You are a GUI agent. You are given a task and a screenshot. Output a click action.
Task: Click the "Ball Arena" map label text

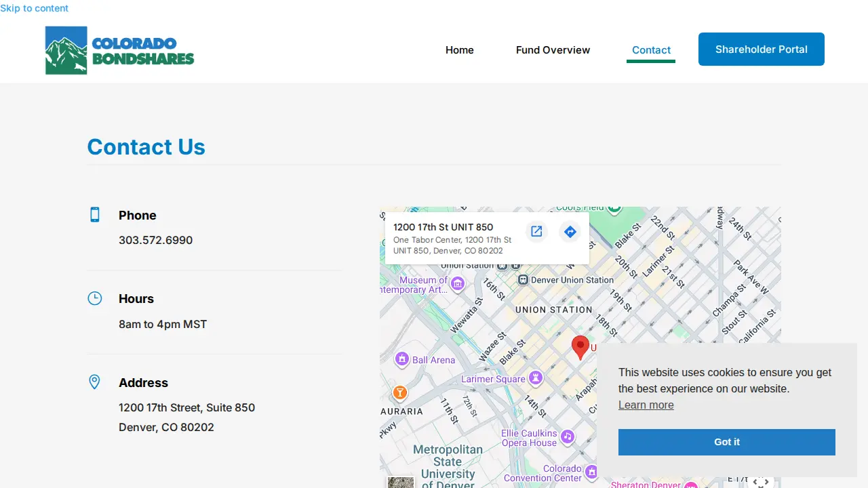pos(434,360)
